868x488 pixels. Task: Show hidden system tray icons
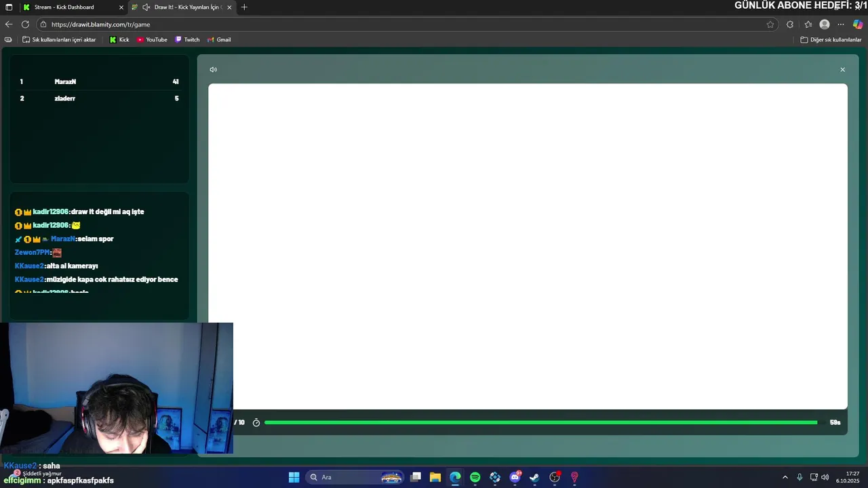(785, 477)
